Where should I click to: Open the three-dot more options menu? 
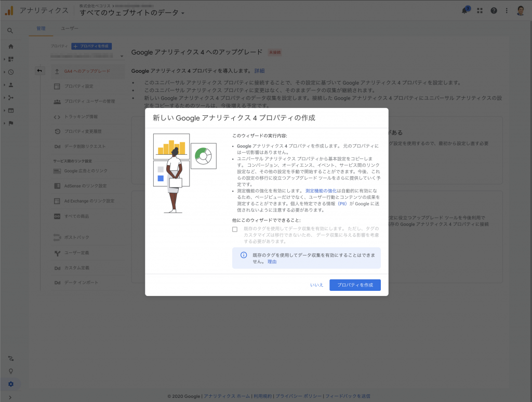[x=507, y=10]
